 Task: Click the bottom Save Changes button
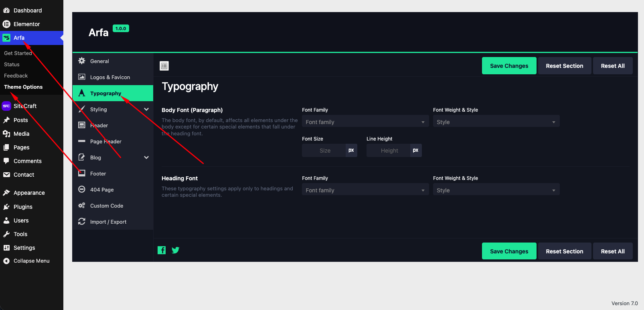(509, 251)
